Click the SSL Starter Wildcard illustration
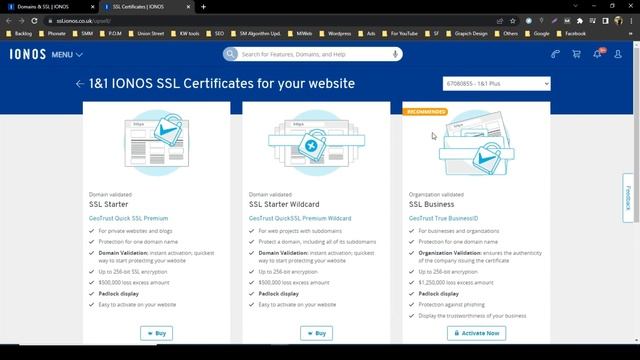This screenshot has height=360, width=640. point(316,142)
